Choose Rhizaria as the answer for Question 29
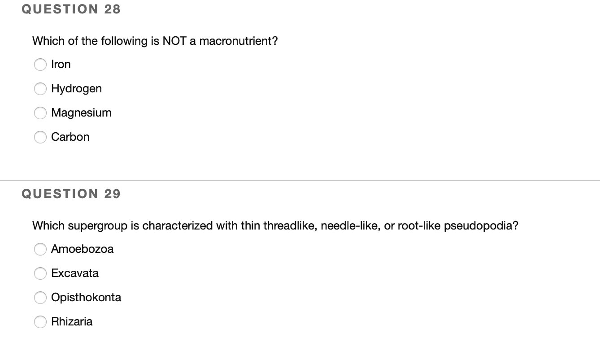Screen dimensions: 600x364 [x=40, y=322]
